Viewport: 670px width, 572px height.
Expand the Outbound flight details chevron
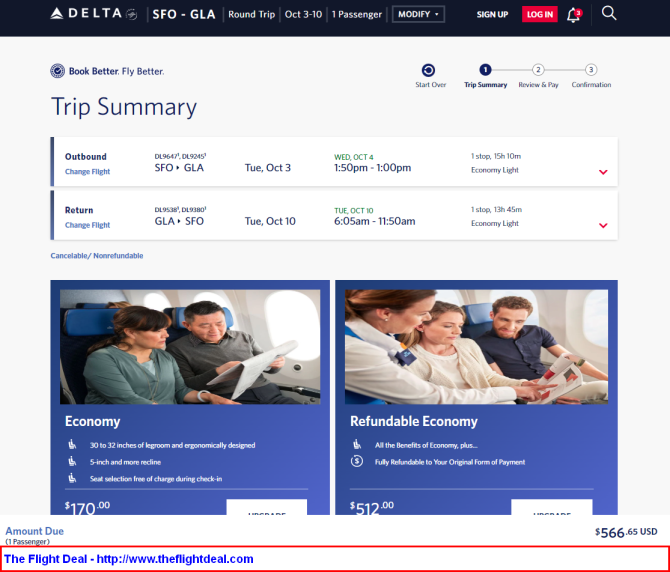coord(603,172)
